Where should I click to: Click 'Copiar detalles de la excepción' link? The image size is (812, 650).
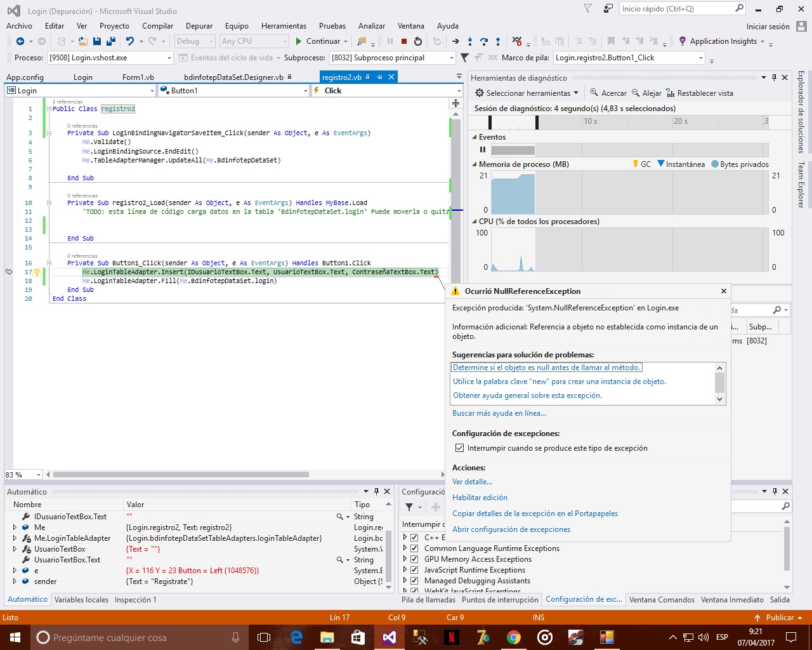(x=535, y=514)
